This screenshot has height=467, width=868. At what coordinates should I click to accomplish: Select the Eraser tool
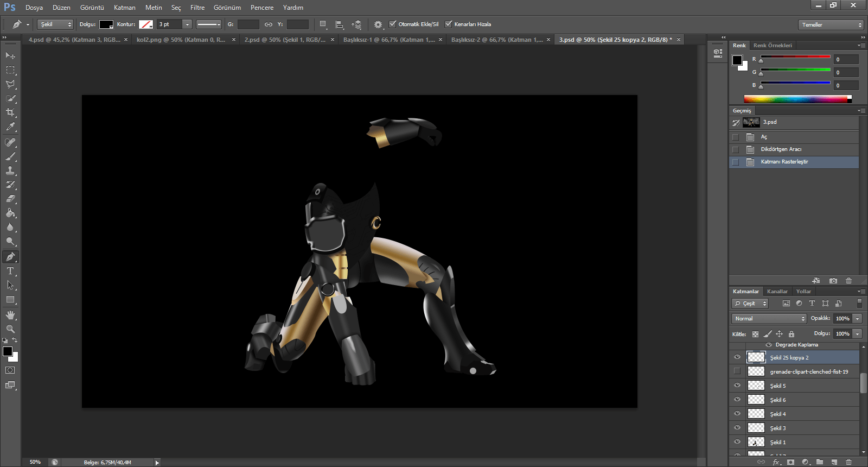click(x=10, y=199)
